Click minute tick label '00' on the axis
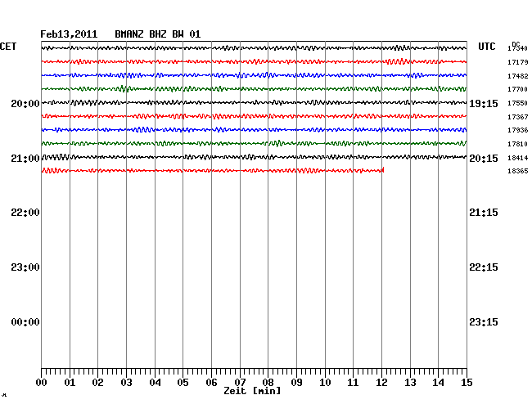Image resolution: width=532 pixels, height=404 pixels. pos(42,383)
